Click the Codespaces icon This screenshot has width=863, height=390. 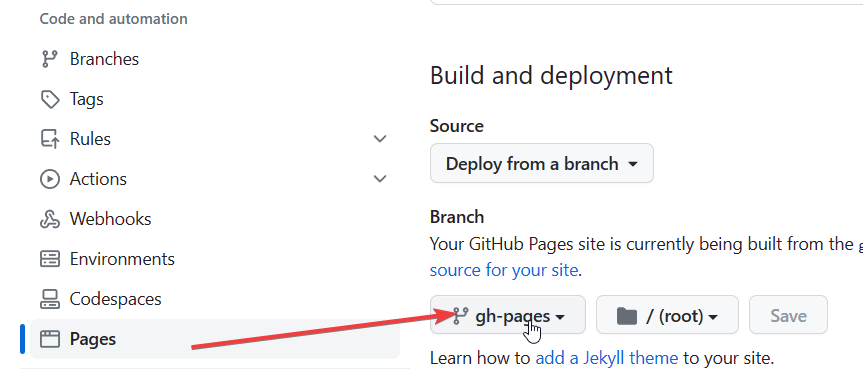pos(50,299)
